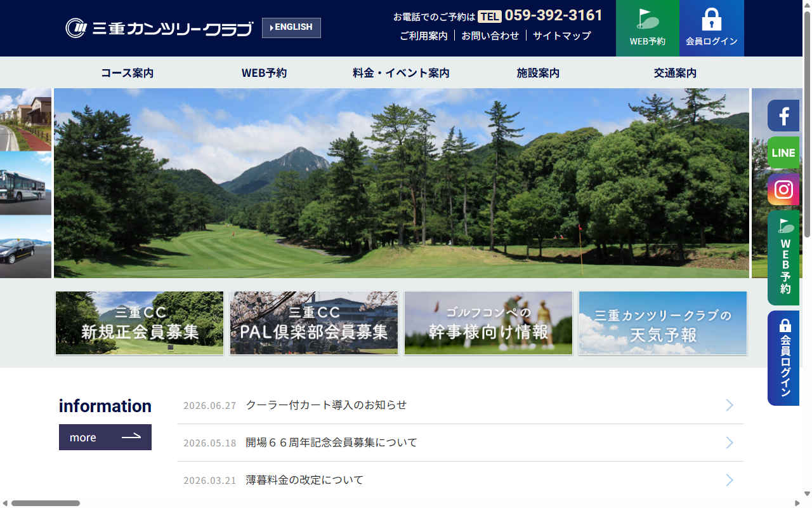Open the LINE icon in the sidebar
This screenshot has width=812, height=508.
[x=783, y=152]
